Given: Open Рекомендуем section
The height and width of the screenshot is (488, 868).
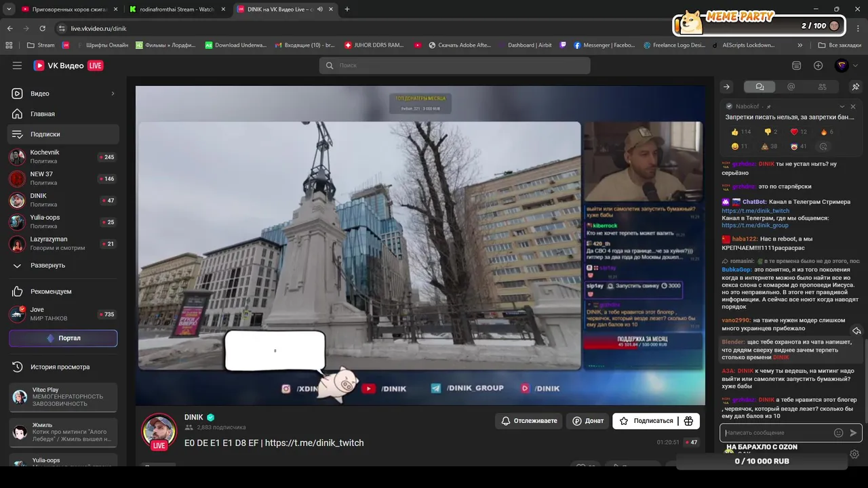Looking at the screenshot, I should point(63,291).
